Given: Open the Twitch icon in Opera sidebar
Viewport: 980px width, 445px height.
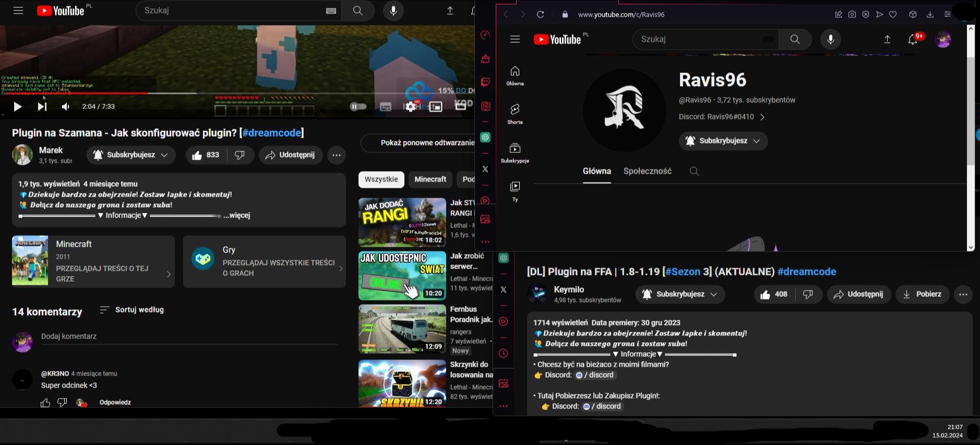Looking at the screenshot, I should point(485,82).
